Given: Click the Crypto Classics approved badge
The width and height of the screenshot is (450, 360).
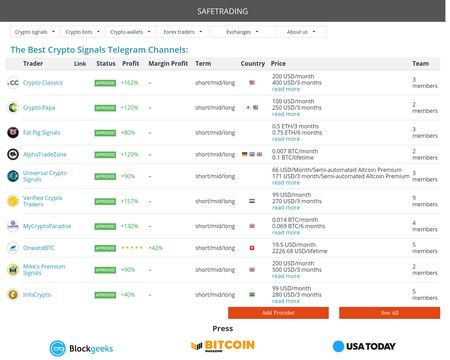Looking at the screenshot, I should click(x=105, y=83).
